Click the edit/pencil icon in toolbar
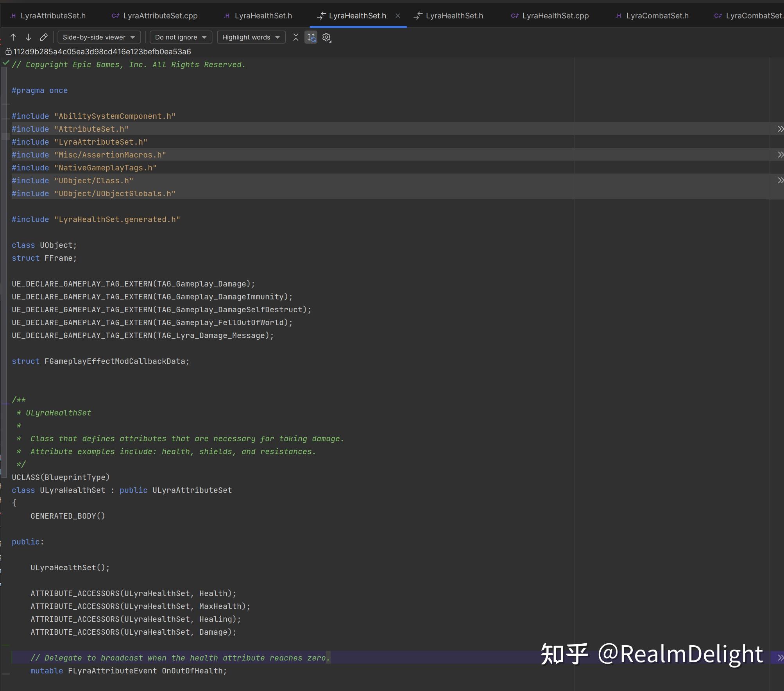This screenshot has width=784, height=691. click(x=44, y=37)
